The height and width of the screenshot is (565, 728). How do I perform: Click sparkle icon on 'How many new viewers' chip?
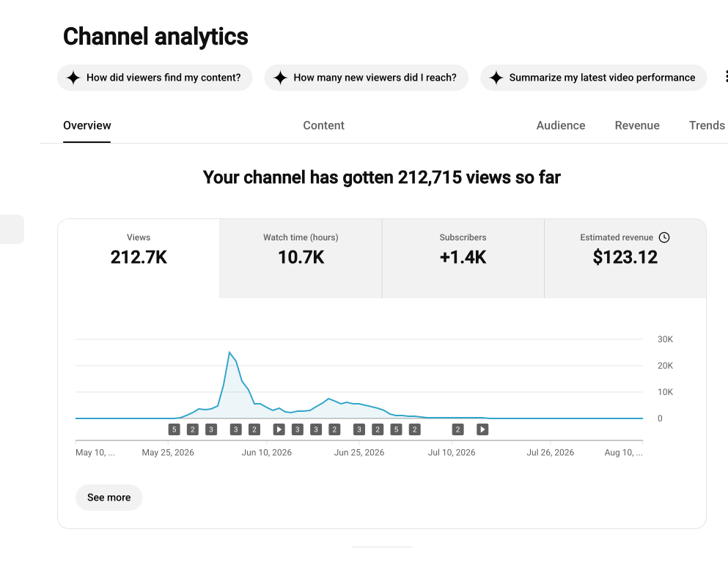click(281, 78)
